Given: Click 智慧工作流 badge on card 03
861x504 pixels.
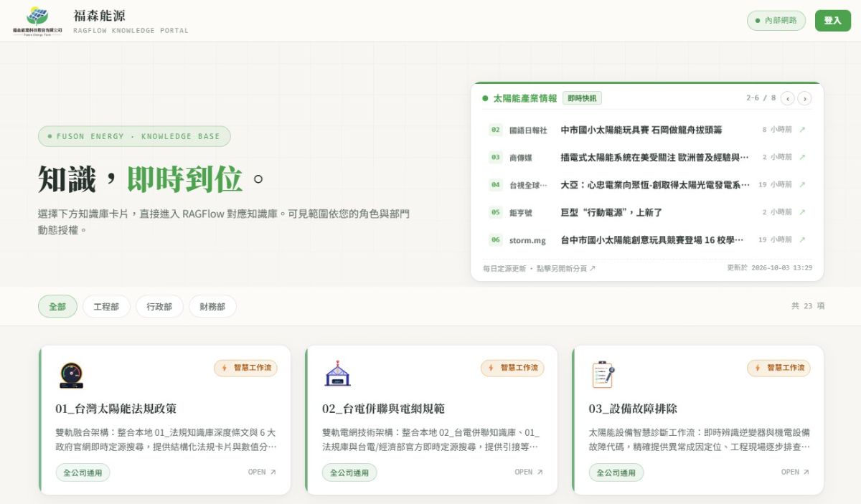Looking at the screenshot, I should coord(778,368).
